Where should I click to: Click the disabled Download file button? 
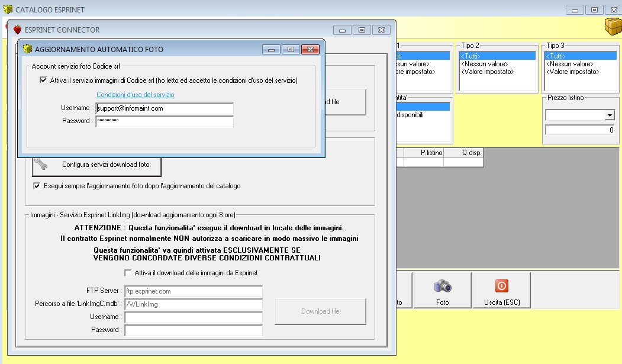320,311
